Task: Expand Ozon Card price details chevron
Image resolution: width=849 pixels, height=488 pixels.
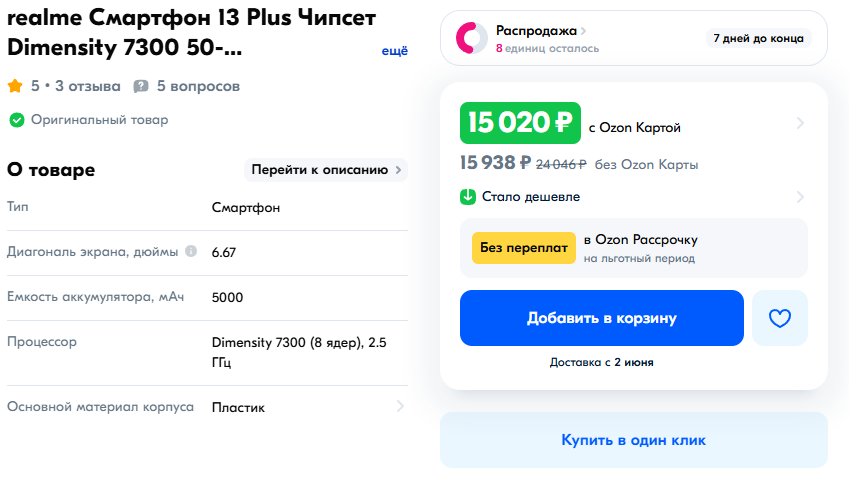Action: click(x=800, y=124)
